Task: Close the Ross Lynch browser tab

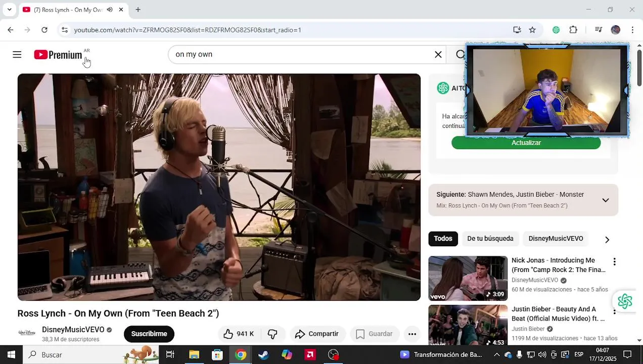Action: point(121,10)
